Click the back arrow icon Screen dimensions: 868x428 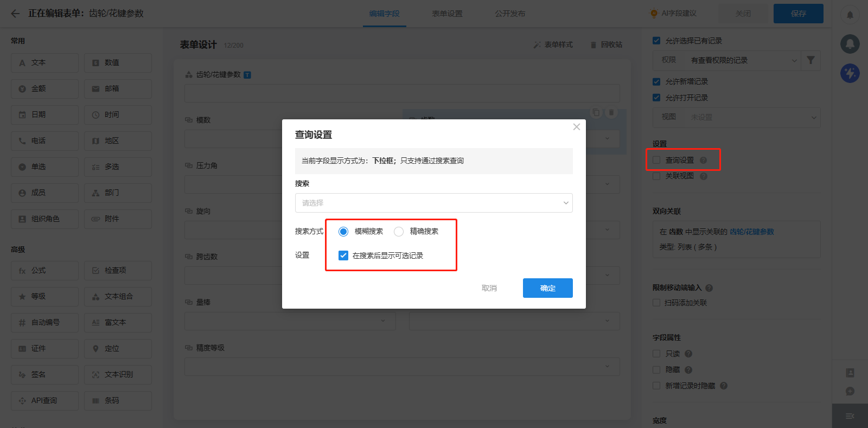coord(15,14)
